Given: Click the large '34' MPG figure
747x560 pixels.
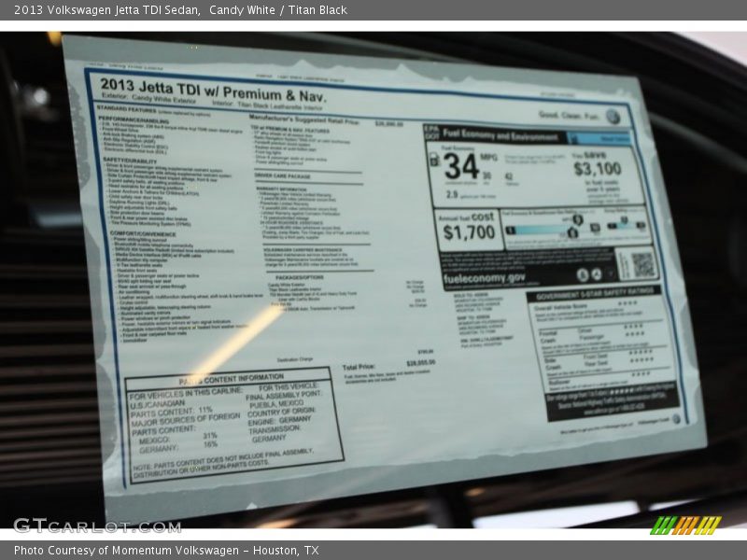Looking at the screenshot, I should point(460,166).
